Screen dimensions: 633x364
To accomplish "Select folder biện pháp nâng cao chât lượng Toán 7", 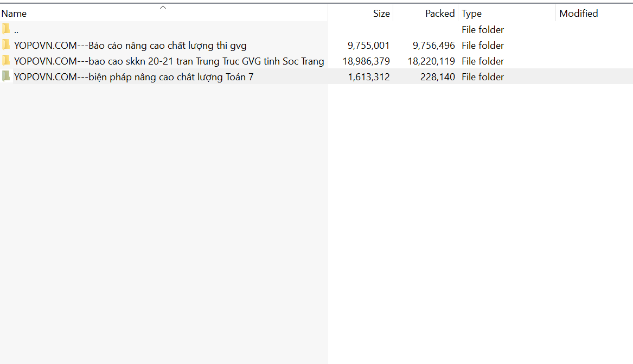I will tap(133, 77).
